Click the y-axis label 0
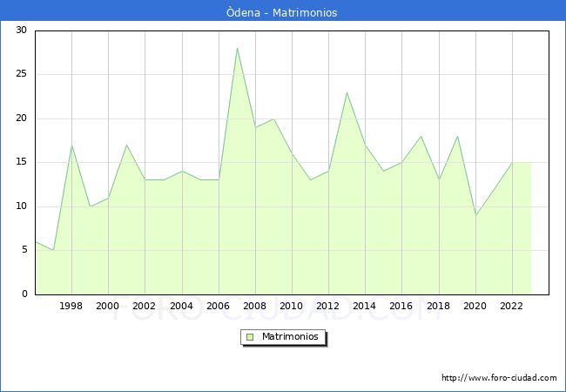 click(x=24, y=294)
